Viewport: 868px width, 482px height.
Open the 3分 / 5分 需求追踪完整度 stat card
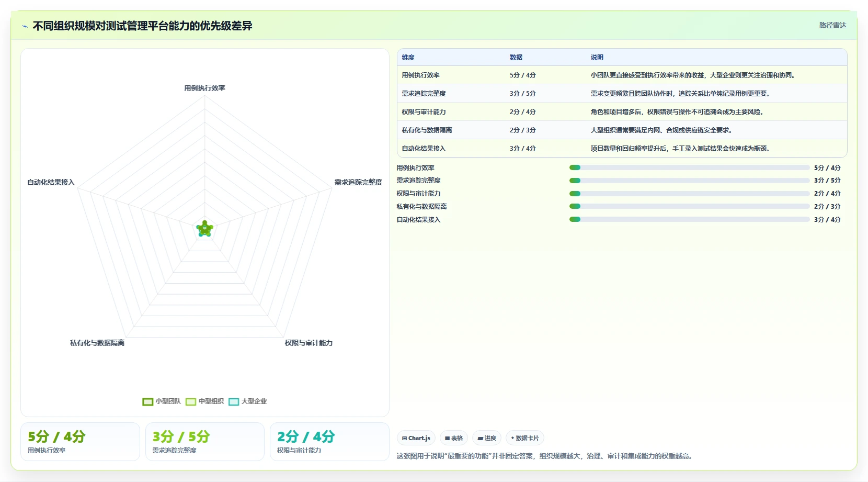coord(204,442)
